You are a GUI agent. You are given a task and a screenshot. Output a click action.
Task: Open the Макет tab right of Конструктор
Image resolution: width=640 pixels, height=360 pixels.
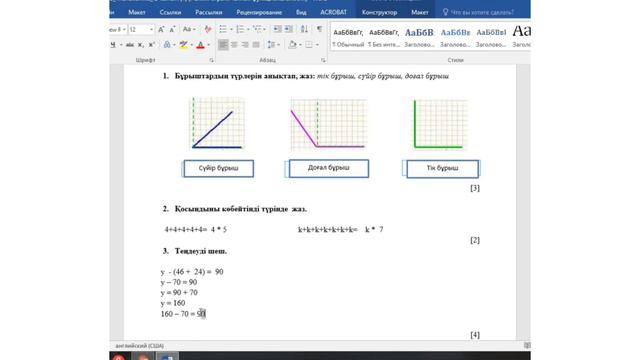coord(420,12)
